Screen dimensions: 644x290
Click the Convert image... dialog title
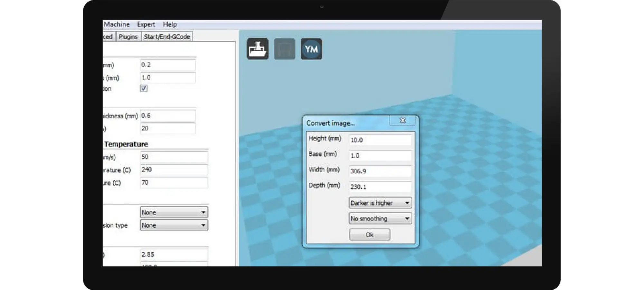[330, 123]
